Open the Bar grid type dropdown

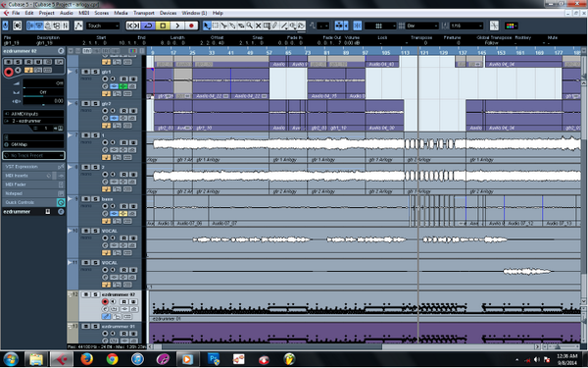click(422, 26)
